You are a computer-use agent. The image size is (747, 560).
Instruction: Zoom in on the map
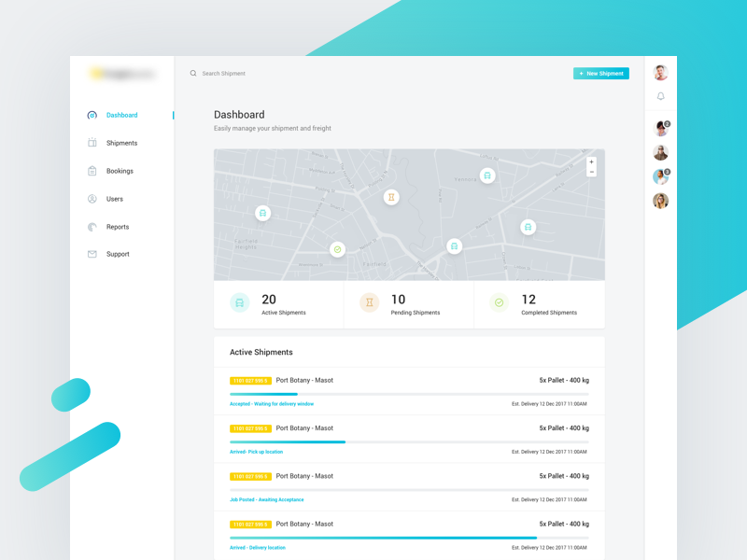591,162
